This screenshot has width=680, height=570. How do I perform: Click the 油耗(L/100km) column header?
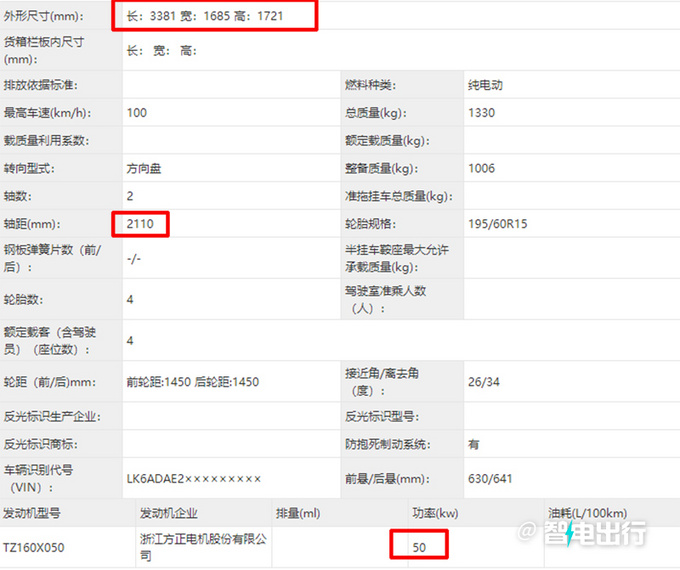(587, 513)
